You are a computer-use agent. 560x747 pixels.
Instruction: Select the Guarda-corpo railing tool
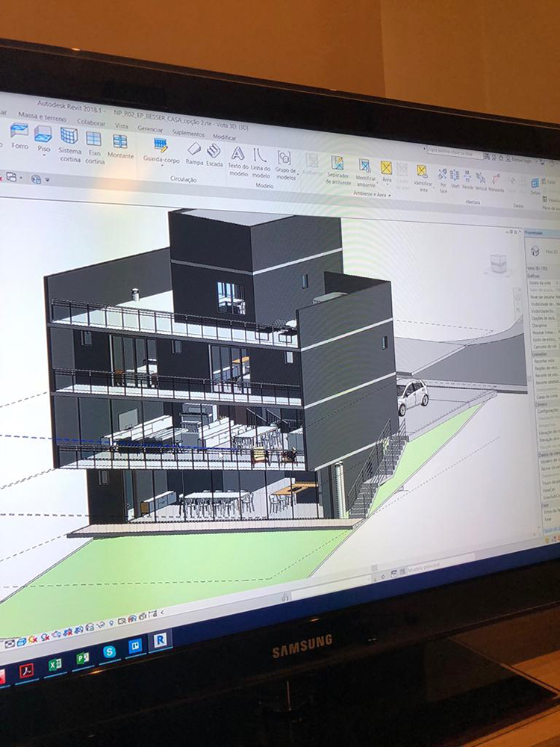point(161,151)
